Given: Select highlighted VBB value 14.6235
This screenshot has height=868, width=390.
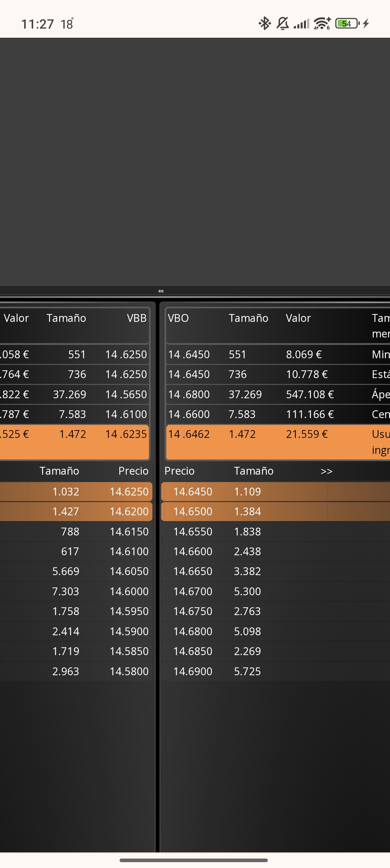Looking at the screenshot, I should click(126, 434).
